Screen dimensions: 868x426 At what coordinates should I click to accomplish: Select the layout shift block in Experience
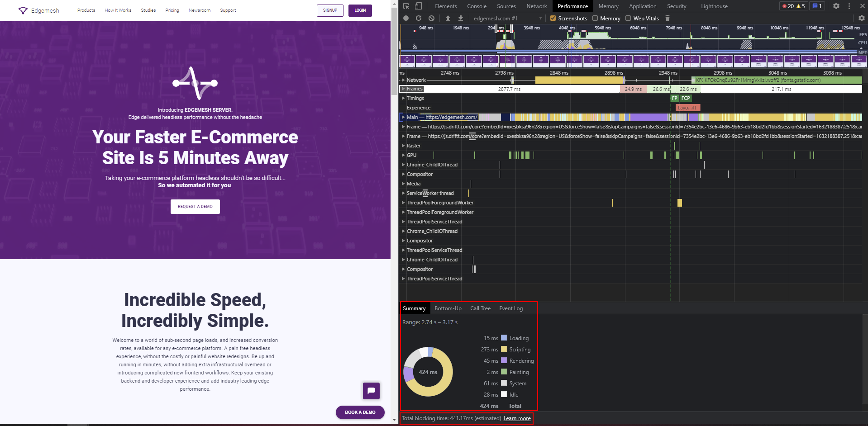(687, 108)
